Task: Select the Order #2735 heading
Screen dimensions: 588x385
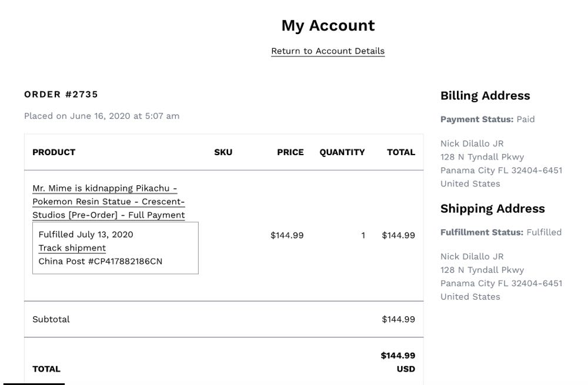Action: (61, 95)
